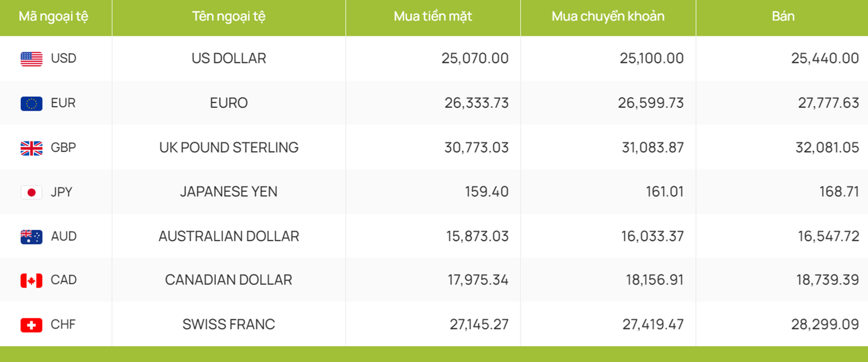This screenshot has width=868, height=362.
Task: Click the United Kingdom flag icon
Action: 32,148
